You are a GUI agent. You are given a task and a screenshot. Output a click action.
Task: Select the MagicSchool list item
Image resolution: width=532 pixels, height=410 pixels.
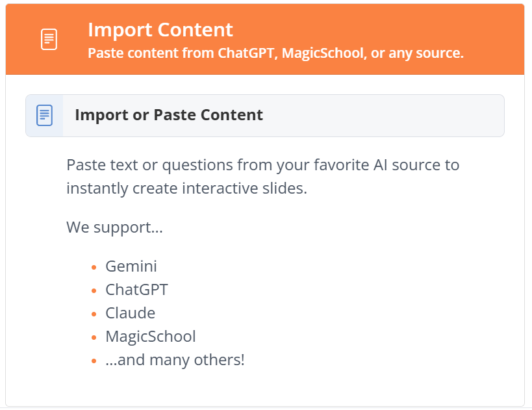pos(151,337)
